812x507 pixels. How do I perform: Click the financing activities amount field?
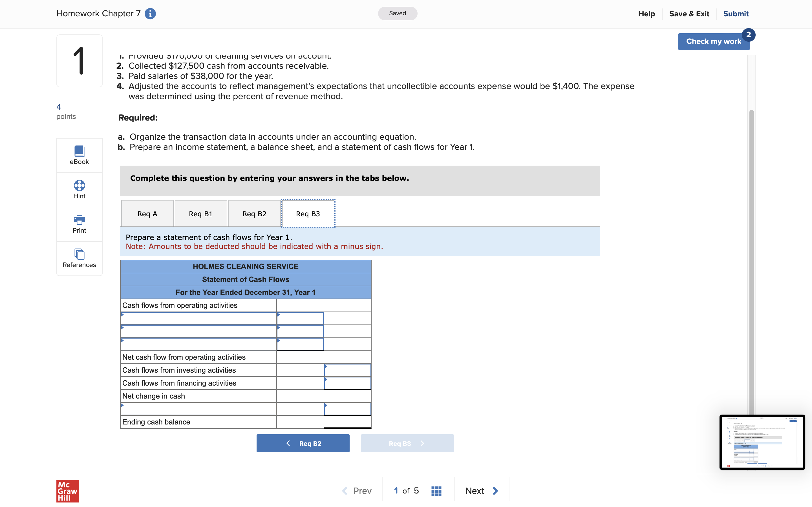click(x=347, y=383)
